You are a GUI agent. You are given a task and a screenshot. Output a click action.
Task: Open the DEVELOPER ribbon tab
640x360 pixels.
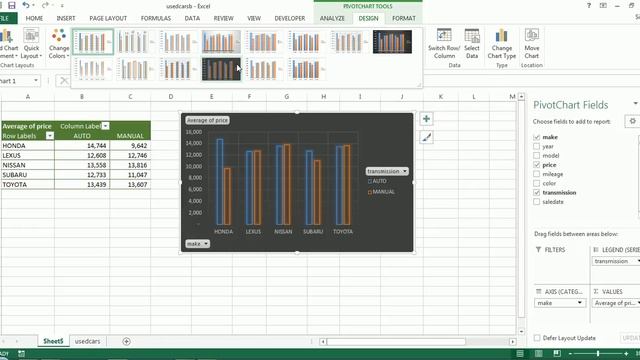point(290,18)
